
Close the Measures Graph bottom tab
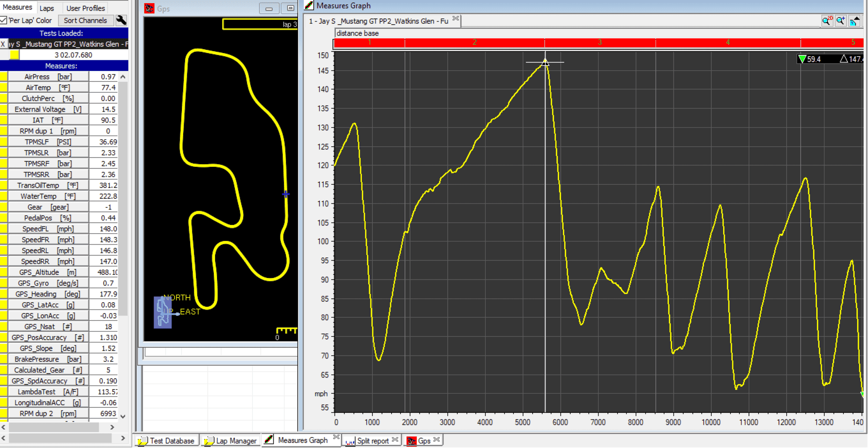(336, 437)
